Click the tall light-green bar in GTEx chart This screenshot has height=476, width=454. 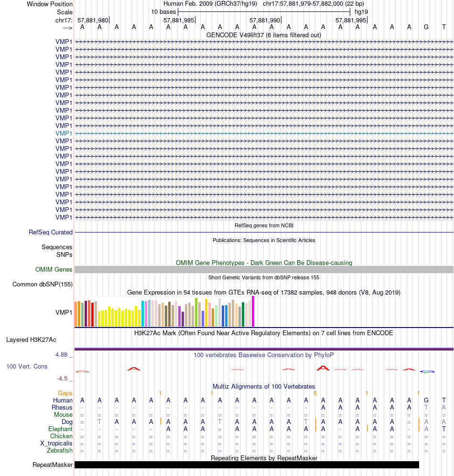[x=196, y=312]
